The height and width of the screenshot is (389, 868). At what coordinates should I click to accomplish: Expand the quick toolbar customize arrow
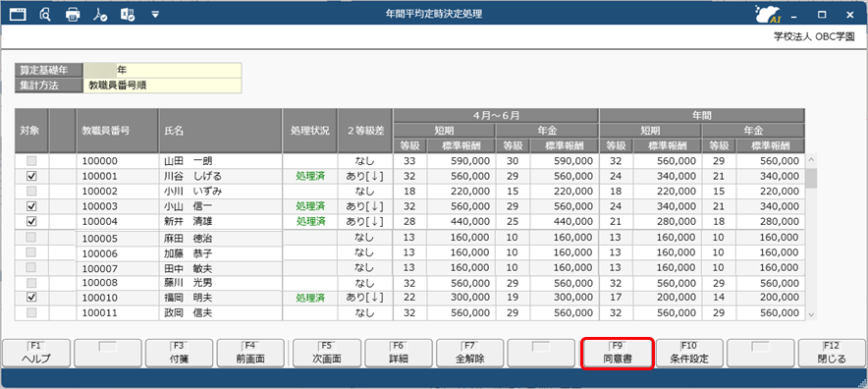155,15
